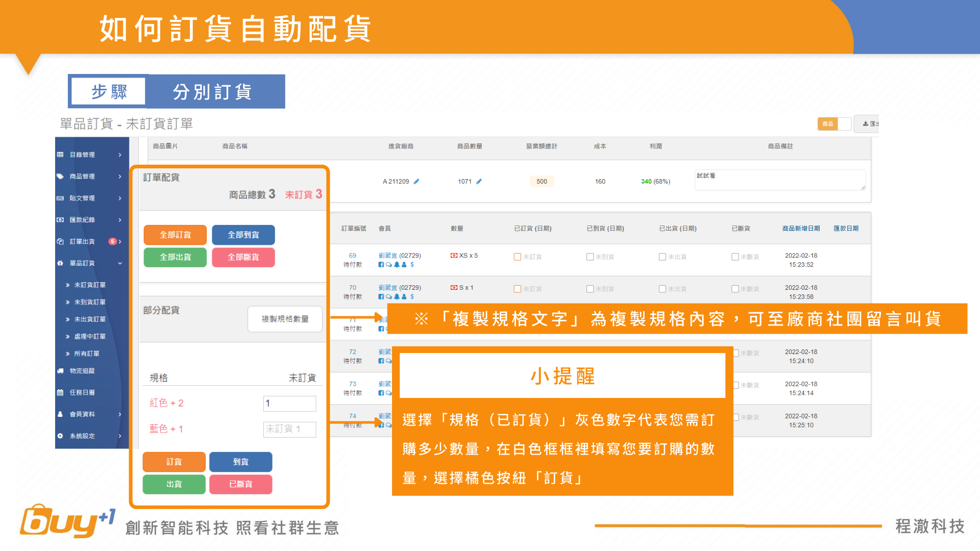Check the 未訂貨 checkbox for order 69
Viewport: 980px width, 551px height.
pos(518,257)
